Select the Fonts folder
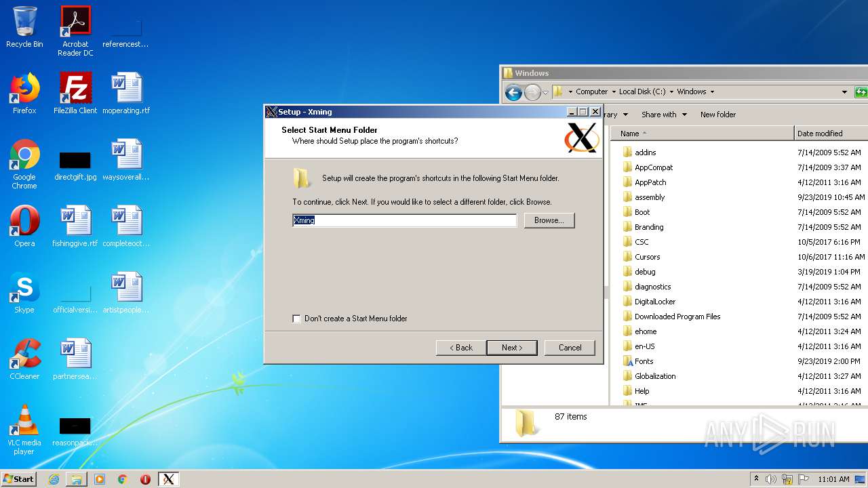 [644, 361]
